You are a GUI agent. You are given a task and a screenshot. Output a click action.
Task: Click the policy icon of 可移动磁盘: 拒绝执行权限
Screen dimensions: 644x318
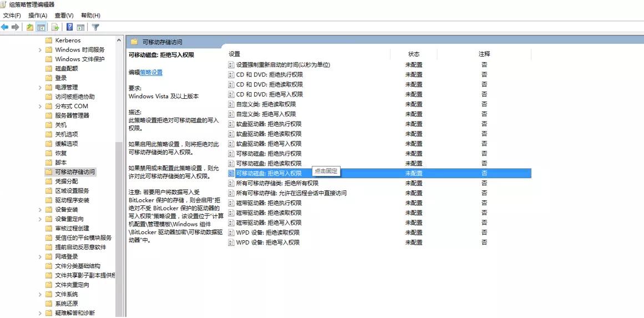[231, 154]
